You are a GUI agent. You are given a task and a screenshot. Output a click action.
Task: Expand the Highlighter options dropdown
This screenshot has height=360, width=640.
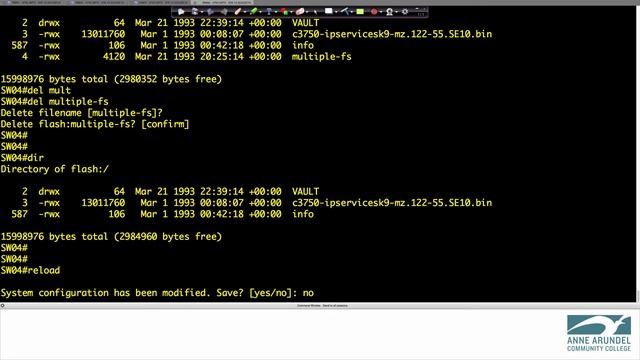260,12
